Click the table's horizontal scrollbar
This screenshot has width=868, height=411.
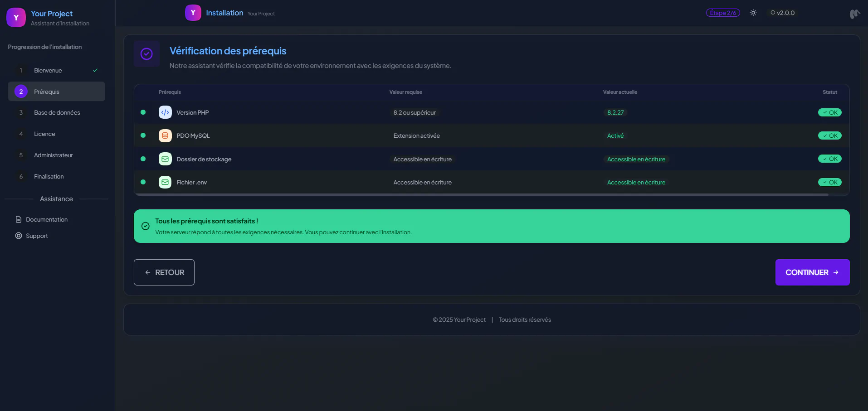click(x=482, y=195)
